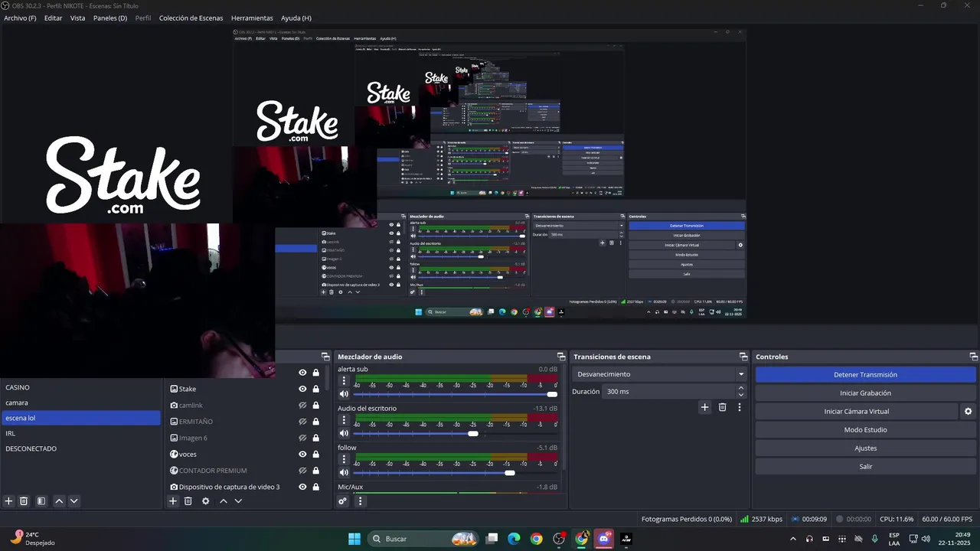Toggle lock on Stake source
The image size is (980, 551).
coord(315,389)
